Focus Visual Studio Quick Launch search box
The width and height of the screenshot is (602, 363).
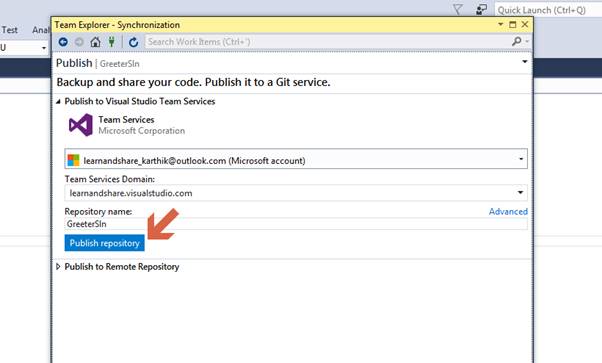[548, 10]
